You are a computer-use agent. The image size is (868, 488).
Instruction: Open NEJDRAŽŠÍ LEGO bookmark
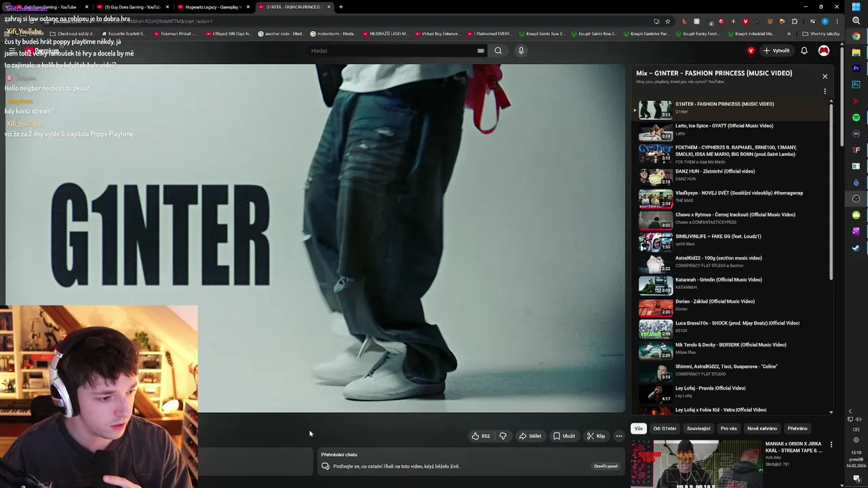pos(386,34)
